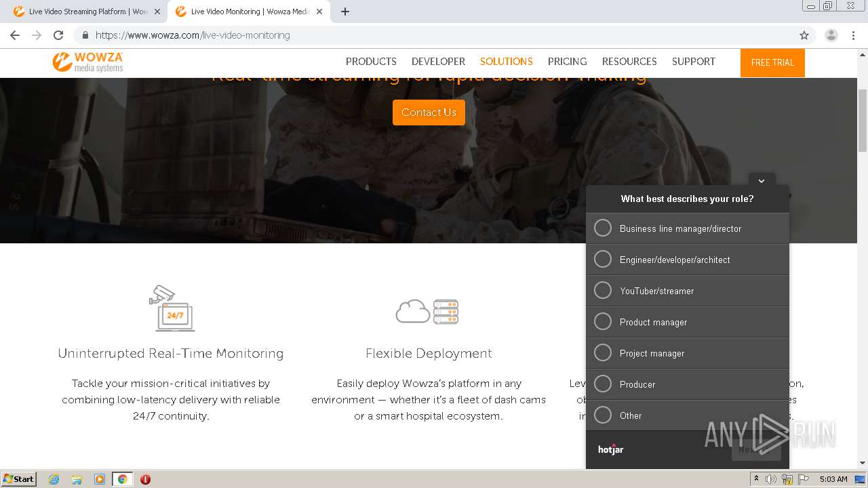Open the Windows Start menu
The width and height of the screenshot is (868, 488).
18,479
